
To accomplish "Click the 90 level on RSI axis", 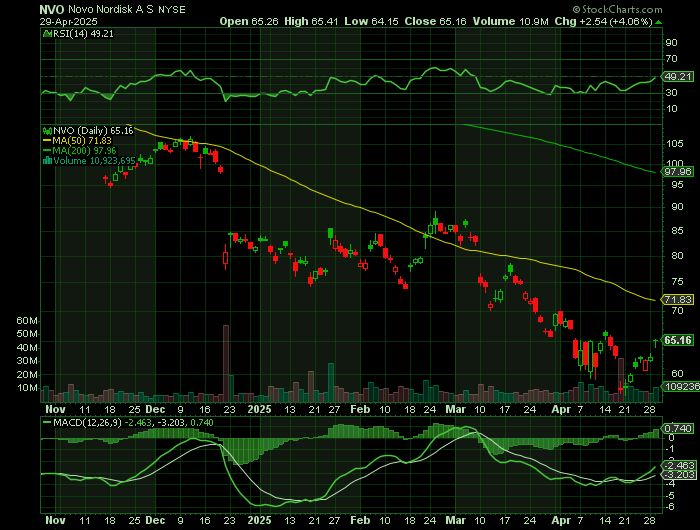I will [x=671, y=43].
